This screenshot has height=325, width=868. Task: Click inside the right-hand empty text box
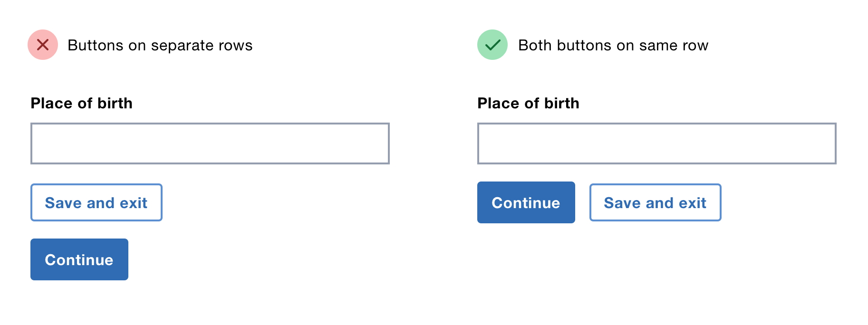tap(656, 143)
